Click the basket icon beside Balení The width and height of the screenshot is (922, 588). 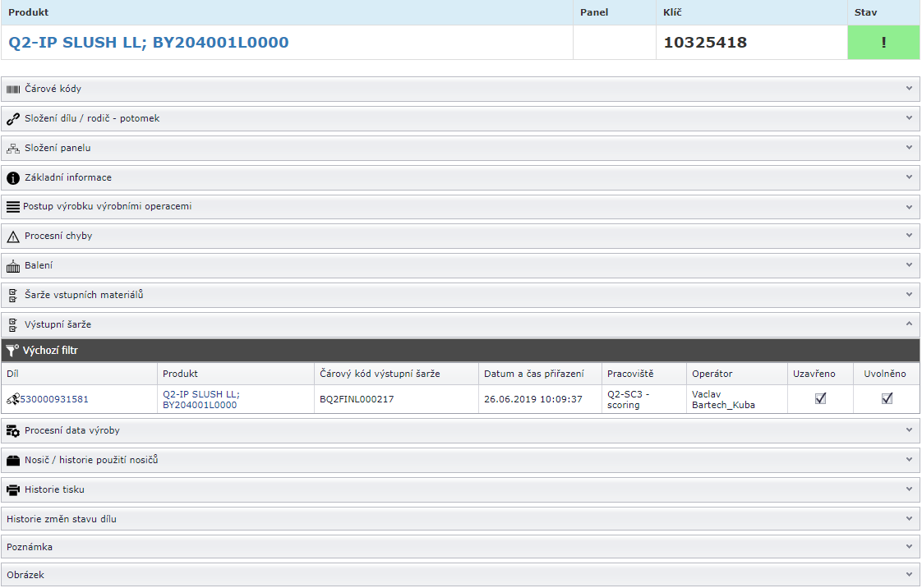tap(13, 266)
